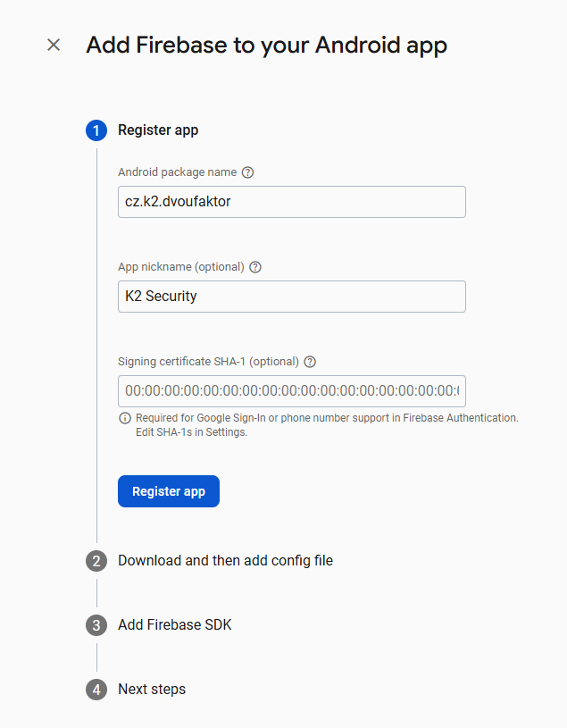Click the step 2 number circle
This screenshot has width=567, height=728.
(x=96, y=561)
